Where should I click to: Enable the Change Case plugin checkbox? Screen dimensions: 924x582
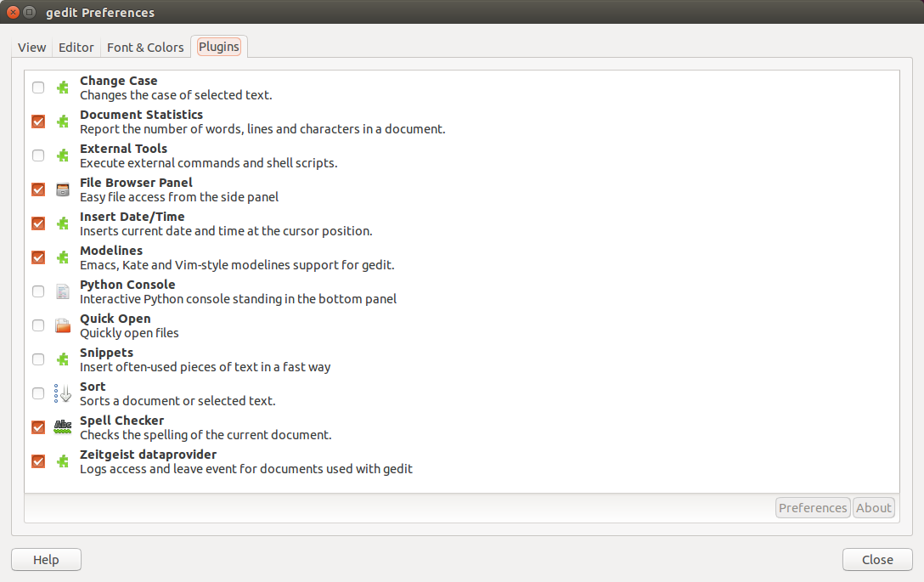(x=38, y=88)
